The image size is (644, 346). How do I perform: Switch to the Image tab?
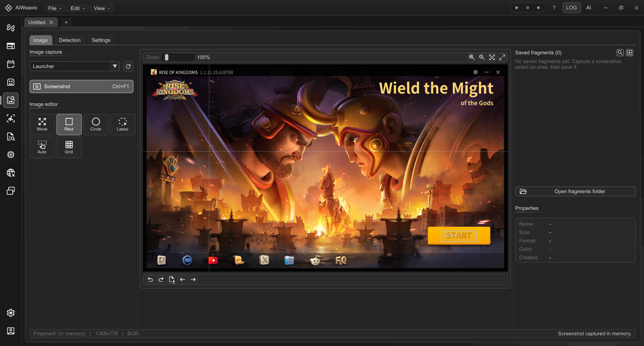pyautogui.click(x=41, y=40)
